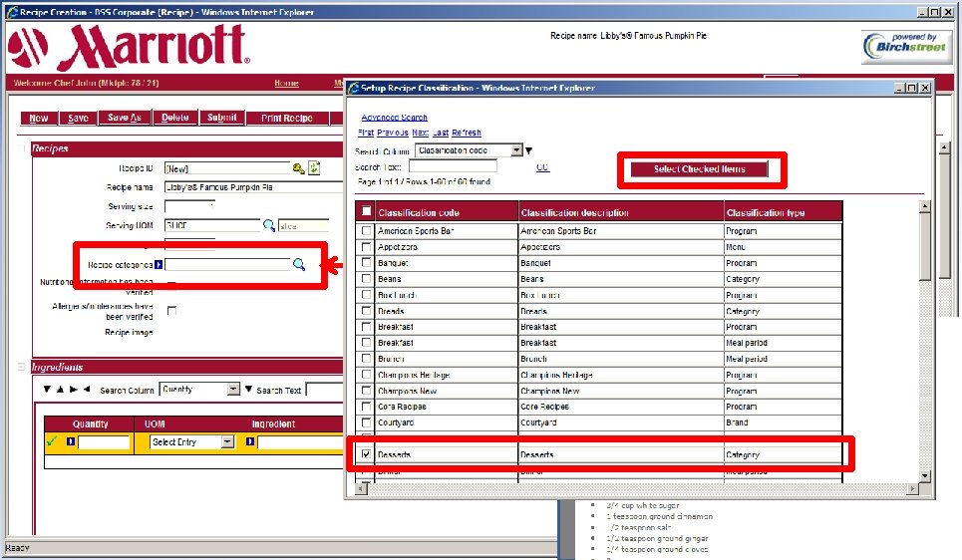Click the left triangle in the Ingredients navigation arrows
This screenshot has width=962, height=560.
click(87, 389)
